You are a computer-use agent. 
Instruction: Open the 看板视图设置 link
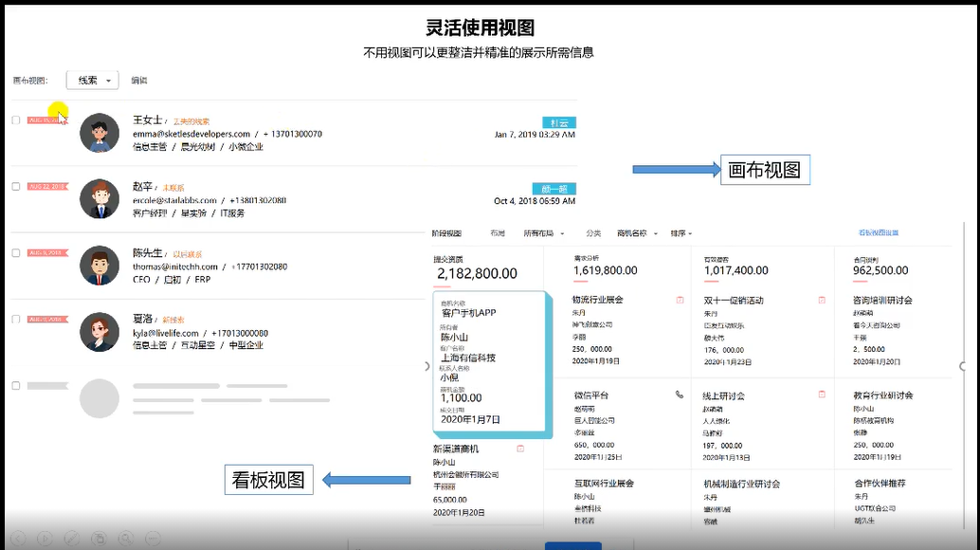click(879, 233)
